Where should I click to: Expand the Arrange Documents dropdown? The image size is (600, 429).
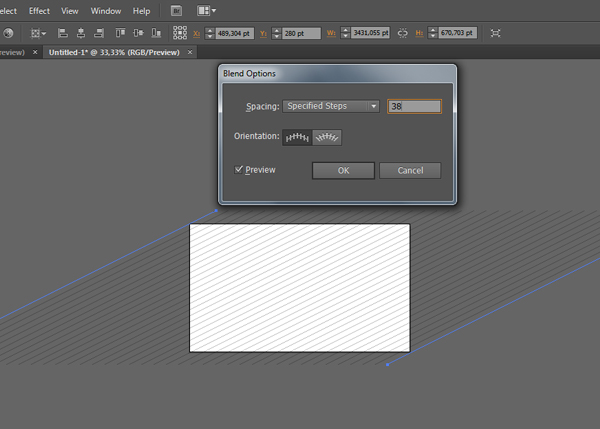pyautogui.click(x=207, y=11)
